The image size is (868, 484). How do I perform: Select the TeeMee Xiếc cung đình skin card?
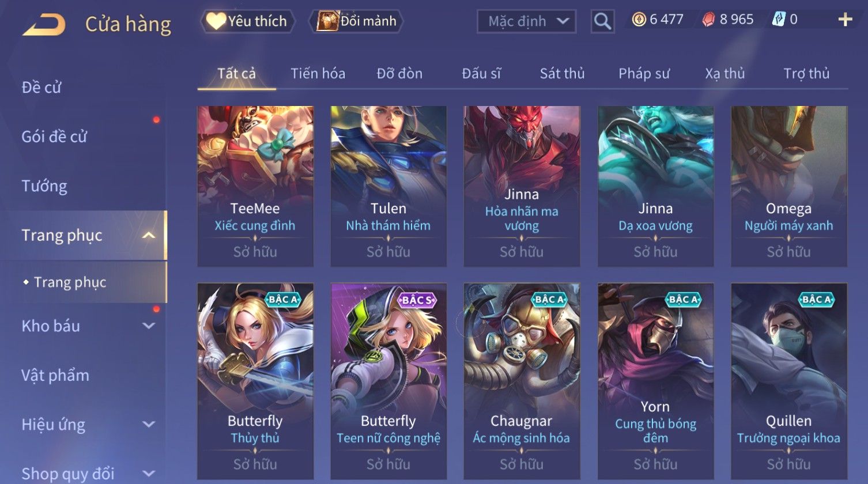(255, 186)
